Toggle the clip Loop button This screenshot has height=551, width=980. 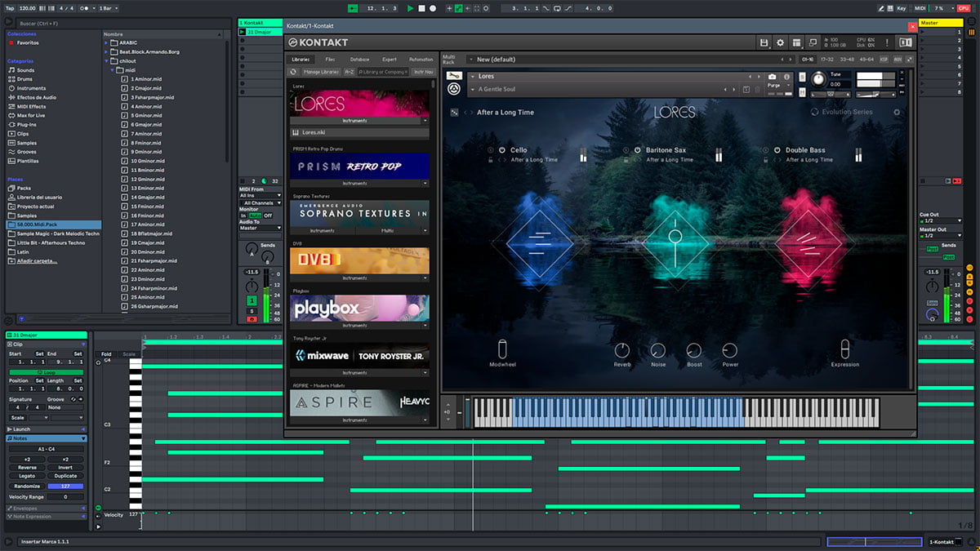[x=46, y=372]
